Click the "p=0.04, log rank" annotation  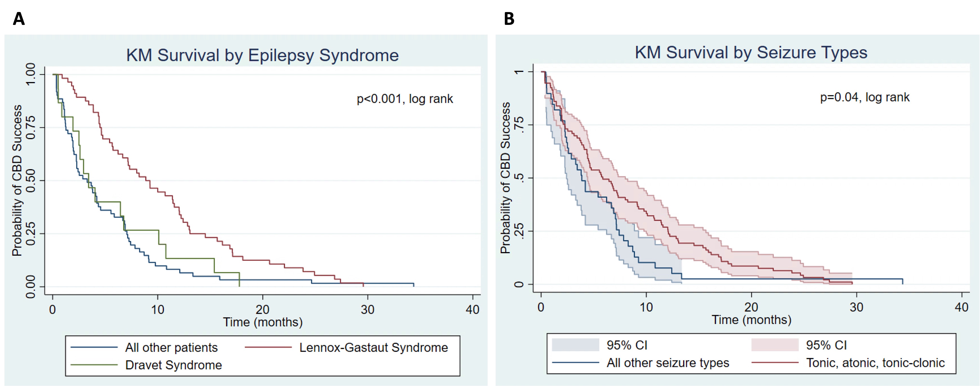tap(865, 97)
